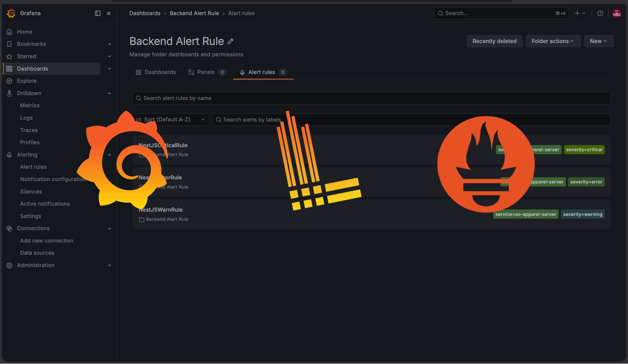
Task: Open Add new connection
Action: click(x=46, y=240)
